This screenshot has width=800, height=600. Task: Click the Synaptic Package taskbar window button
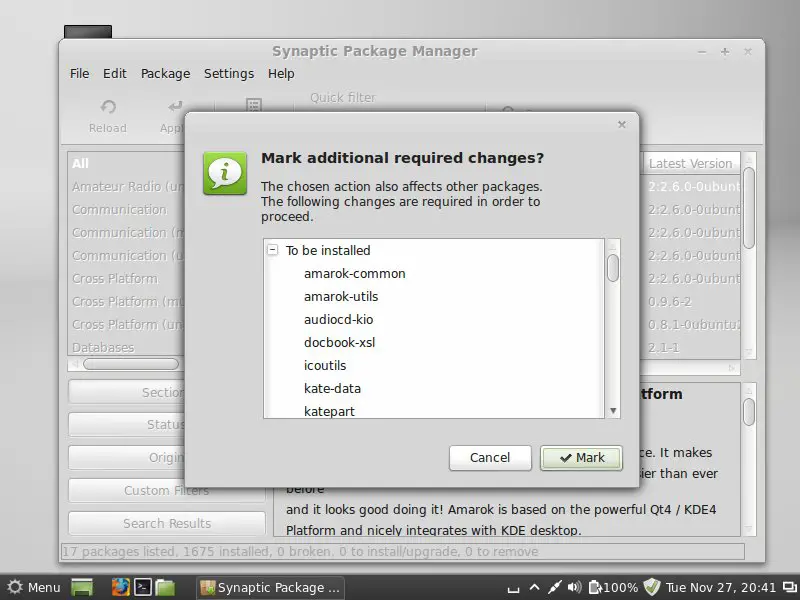coord(270,588)
